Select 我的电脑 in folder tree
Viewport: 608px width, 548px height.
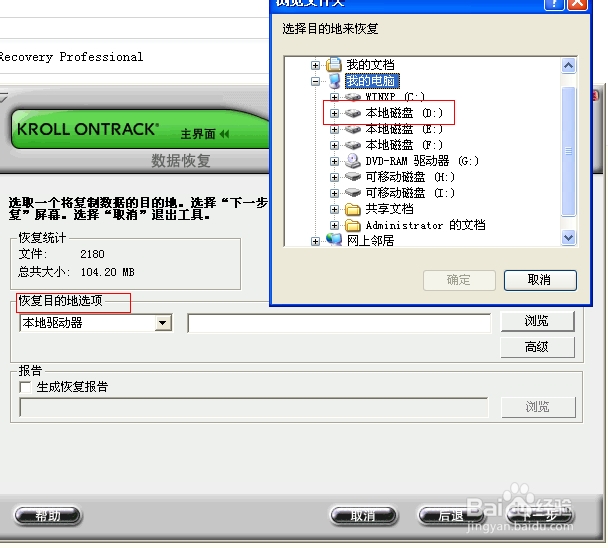click(371, 81)
